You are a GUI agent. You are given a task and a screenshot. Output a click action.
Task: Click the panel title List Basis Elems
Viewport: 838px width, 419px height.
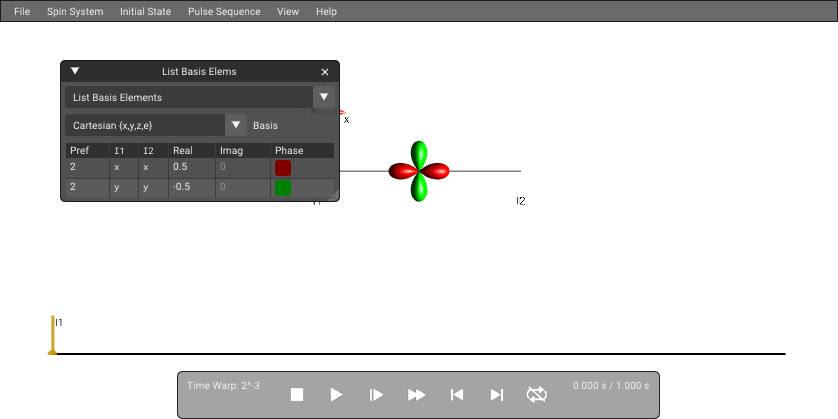click(199, 72)
